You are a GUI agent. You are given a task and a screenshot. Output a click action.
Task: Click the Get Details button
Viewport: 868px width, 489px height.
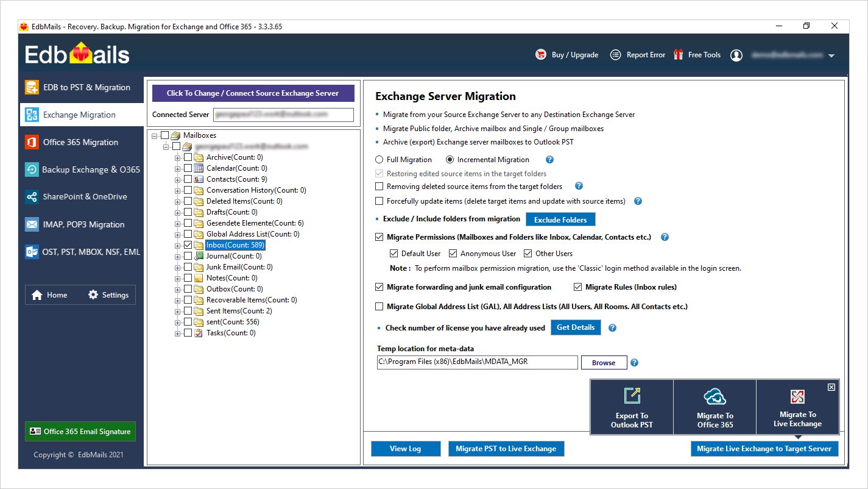pos(576,327)
